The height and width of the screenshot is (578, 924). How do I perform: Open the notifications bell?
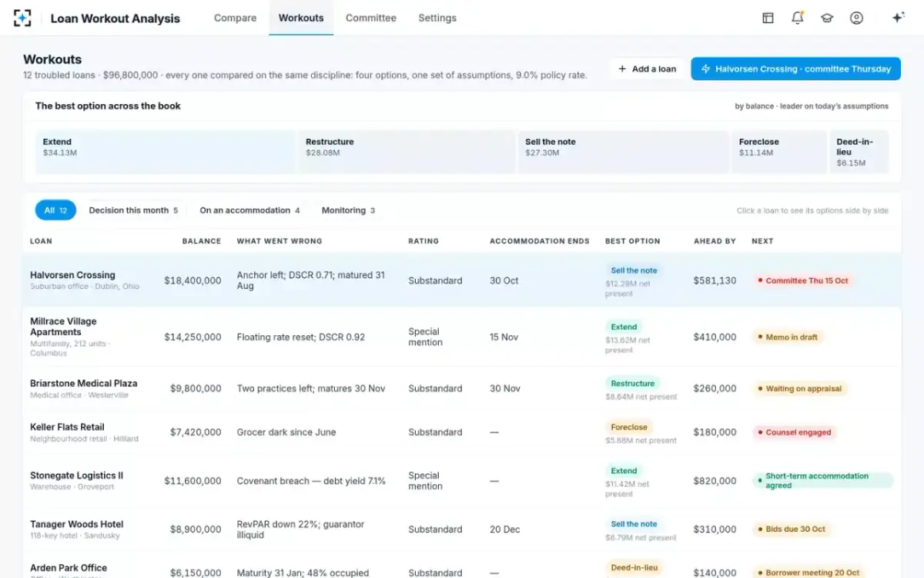tap(798, 18)
